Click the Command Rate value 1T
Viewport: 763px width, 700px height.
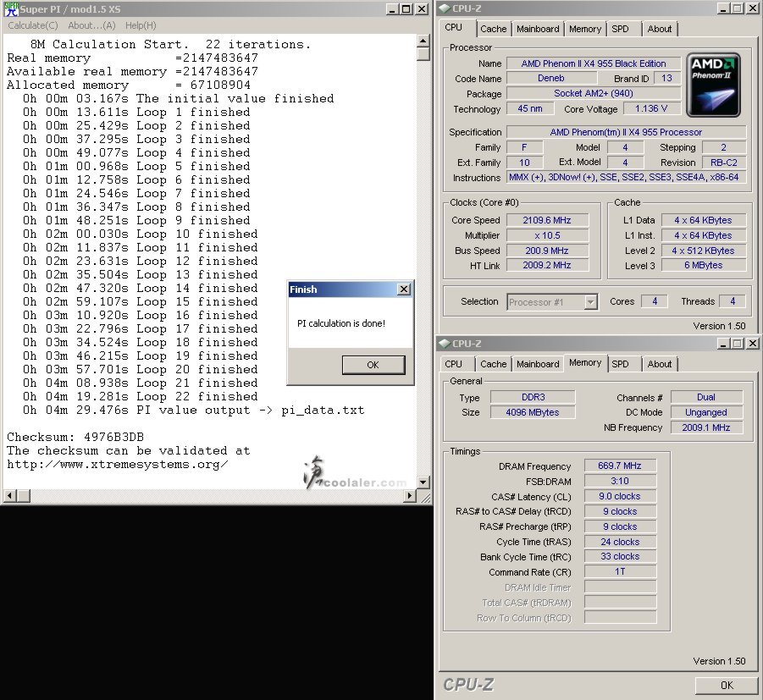point(620,571)
